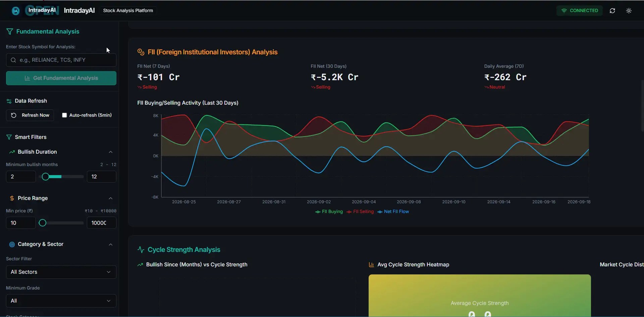Click the Bullish Duration trend icon
644x317 pixels.
[x=12, y=152]
